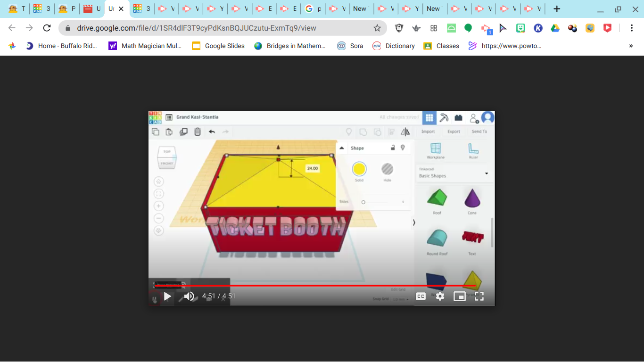Screen dimensions: 644x362
Task: Enter fullscreen mode for the video
Action: point(479,296)
